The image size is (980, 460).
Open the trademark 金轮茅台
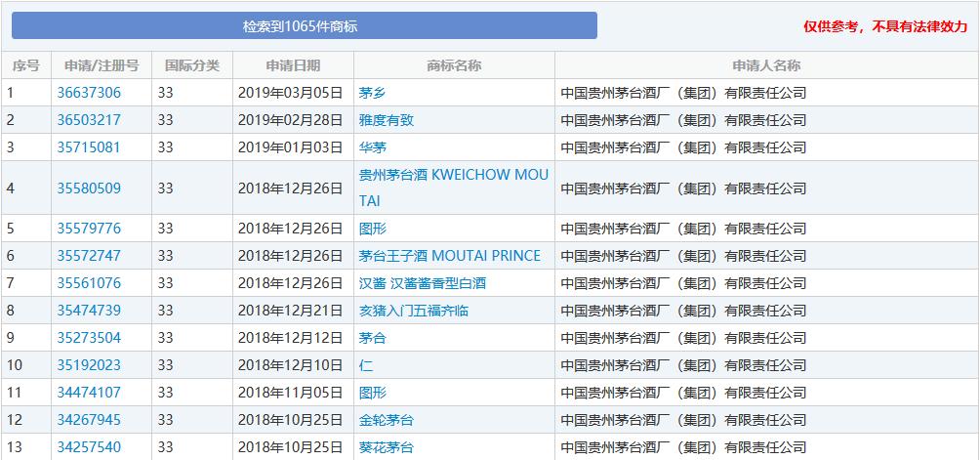(x=387, y=419)
